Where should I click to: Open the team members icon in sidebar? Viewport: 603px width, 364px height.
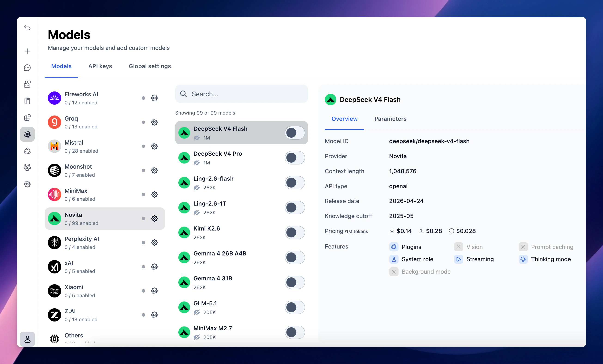pos(27,167)
